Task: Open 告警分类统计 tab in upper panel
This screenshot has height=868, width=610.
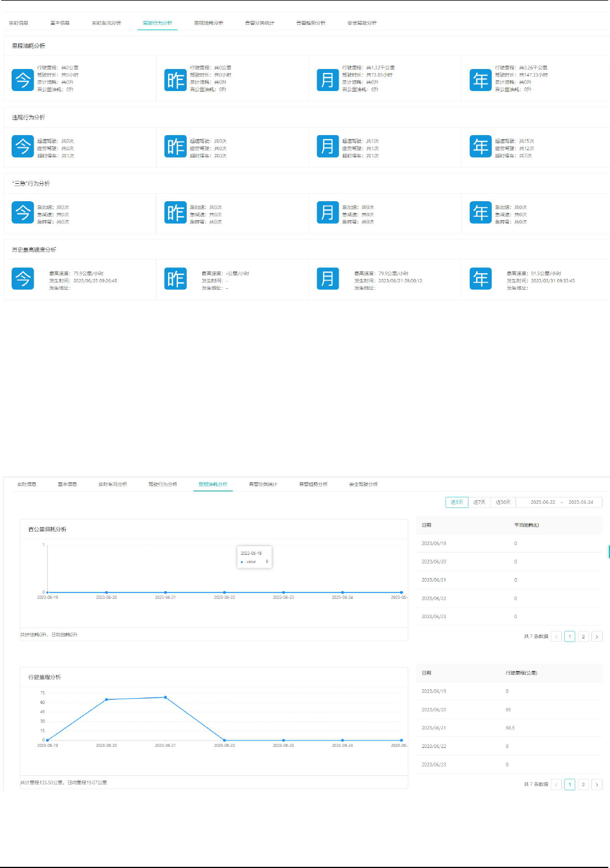Action: [259, 23]
